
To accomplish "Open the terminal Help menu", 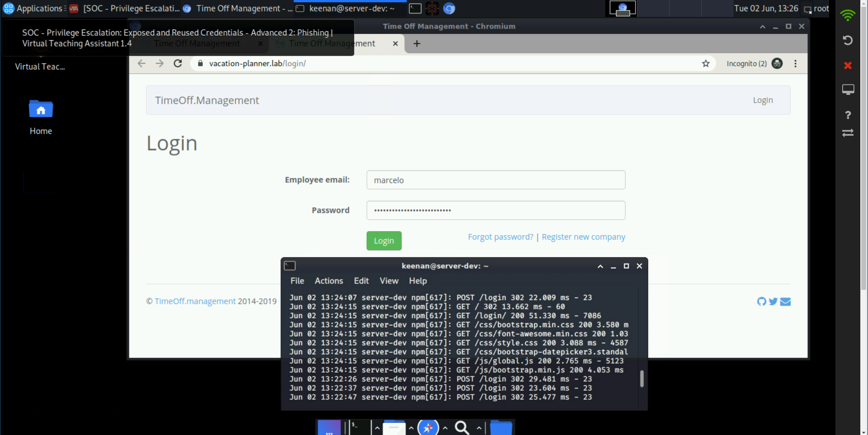I will pos(417,281).
